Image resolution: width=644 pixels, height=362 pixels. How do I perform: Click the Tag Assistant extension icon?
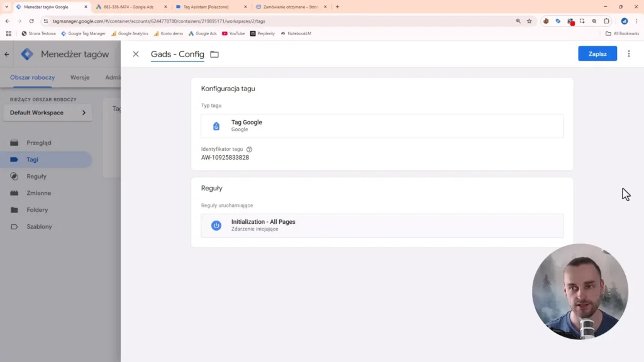(558, 21)
